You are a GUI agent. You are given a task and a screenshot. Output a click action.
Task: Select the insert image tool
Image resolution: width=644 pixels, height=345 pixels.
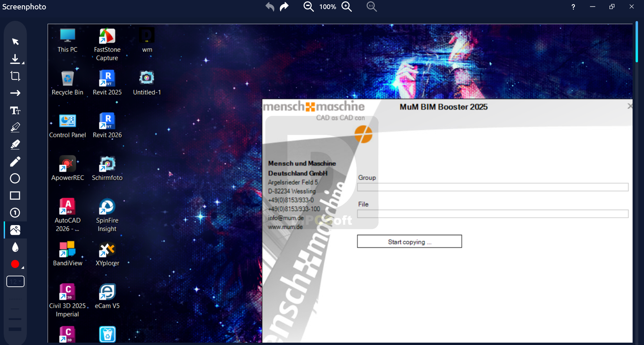tap(15, 230)
